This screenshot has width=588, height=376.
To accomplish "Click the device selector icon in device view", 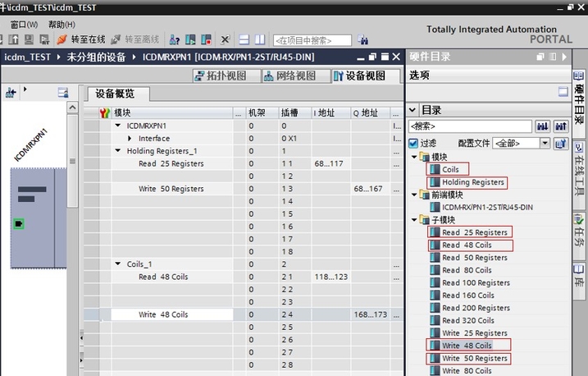I will (11, 92).
